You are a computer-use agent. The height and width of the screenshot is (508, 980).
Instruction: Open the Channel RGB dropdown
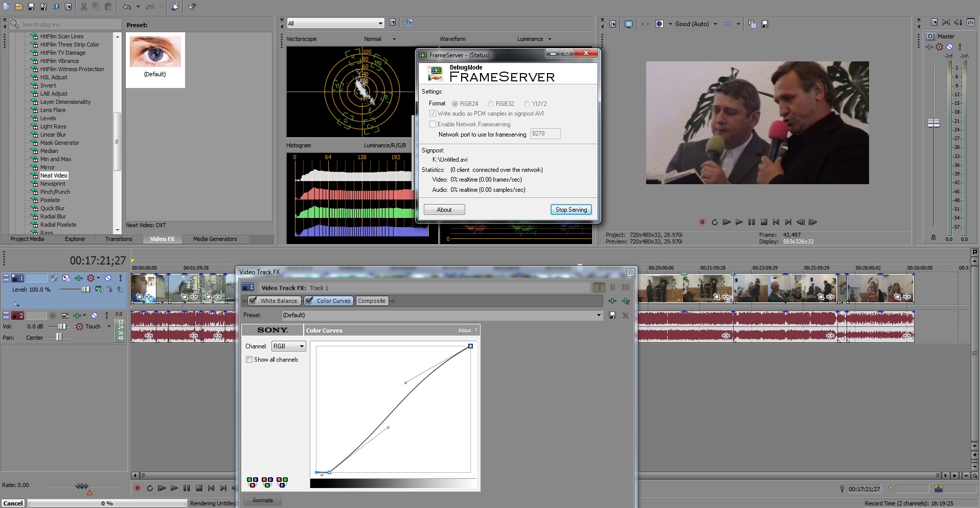click(288, 346)
